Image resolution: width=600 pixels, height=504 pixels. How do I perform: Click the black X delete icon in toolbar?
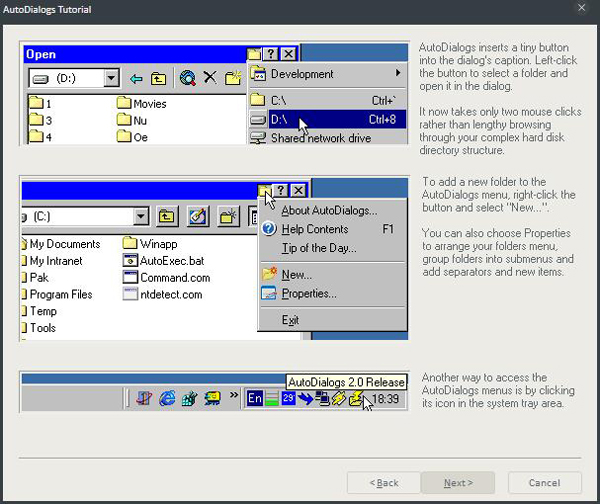210,77
